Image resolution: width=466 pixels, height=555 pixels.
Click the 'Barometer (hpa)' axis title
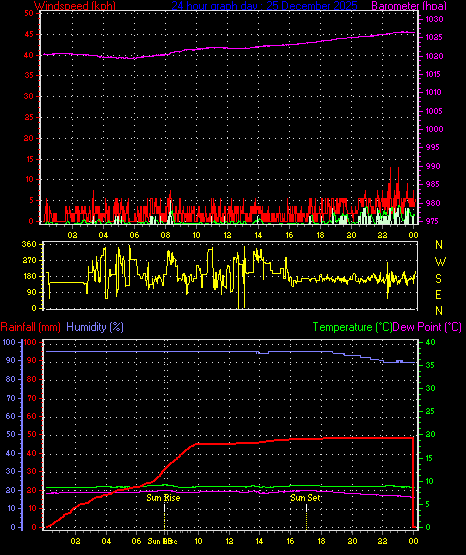409,6
